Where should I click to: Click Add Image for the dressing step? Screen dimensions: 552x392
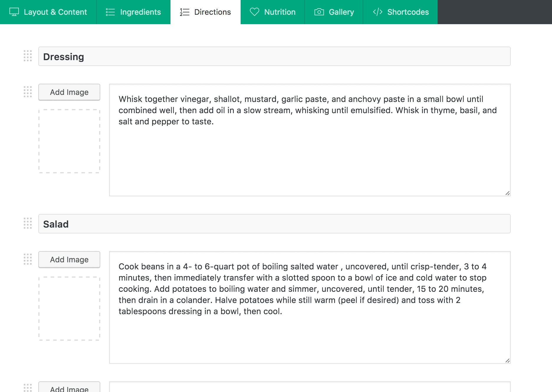[69, 92]
